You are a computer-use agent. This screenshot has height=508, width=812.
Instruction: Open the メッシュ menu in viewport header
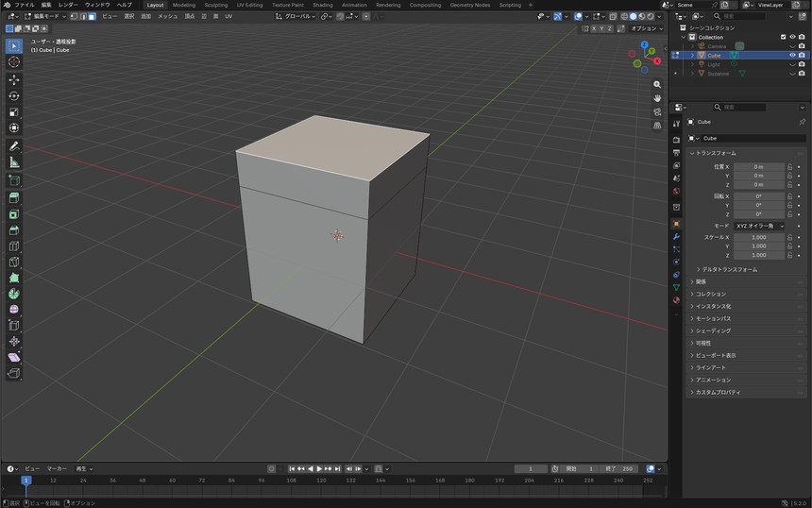click(167, 16)
